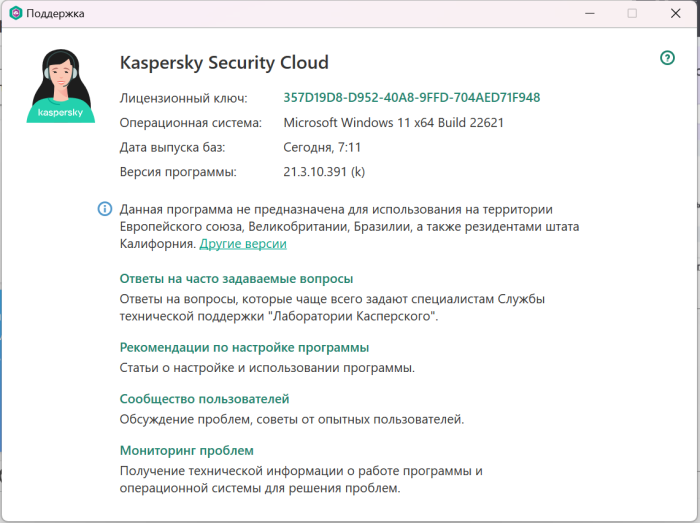Click the "Лицензионный ключ:" label
This screenshot has width=700, height=523.
point(183,98)
